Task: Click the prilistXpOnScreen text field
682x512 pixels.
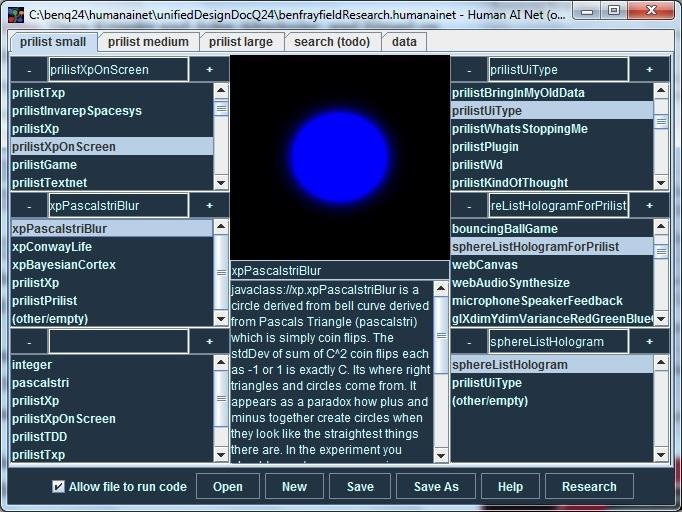Action: click(x=118, y=70)
